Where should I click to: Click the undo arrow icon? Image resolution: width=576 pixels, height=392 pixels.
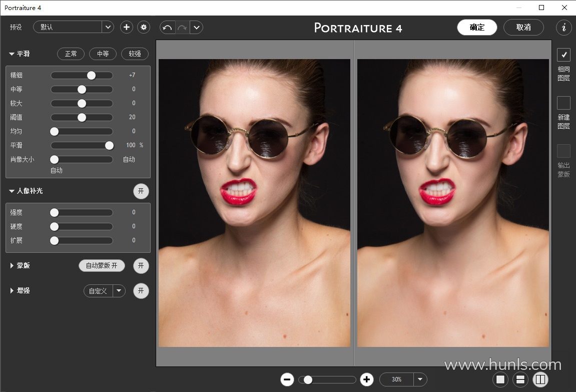coord(168,28)
